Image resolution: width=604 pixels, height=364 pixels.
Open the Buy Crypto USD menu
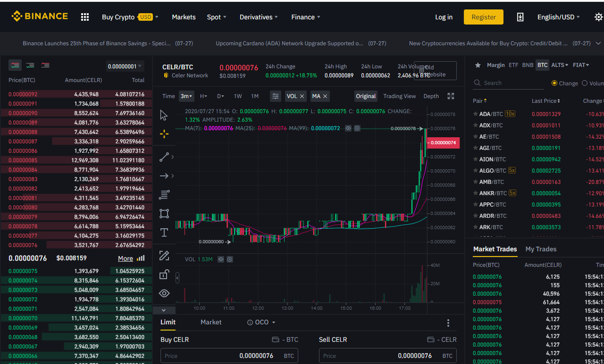tap(130, 17)
